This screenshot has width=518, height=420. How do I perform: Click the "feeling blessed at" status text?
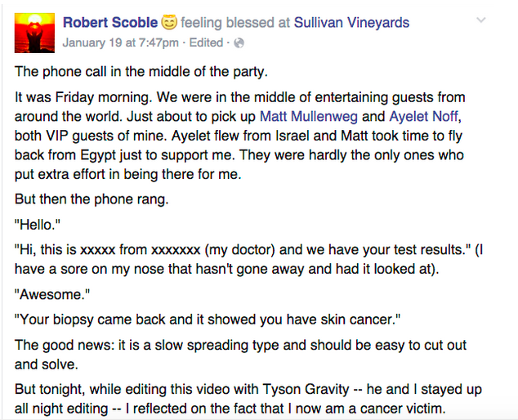point(235,22)
